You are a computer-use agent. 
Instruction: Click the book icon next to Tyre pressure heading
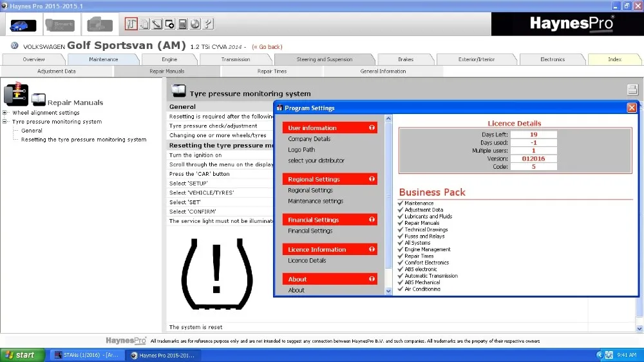pos(178,91)
